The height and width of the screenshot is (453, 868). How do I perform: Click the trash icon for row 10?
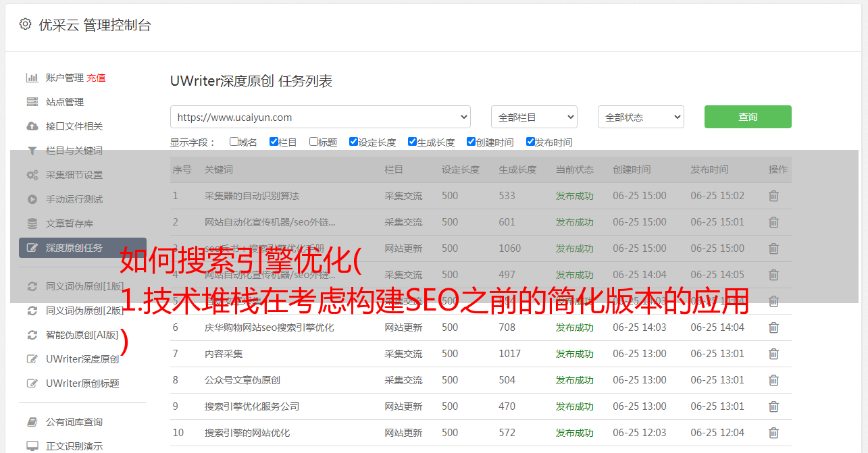[773, 433]
